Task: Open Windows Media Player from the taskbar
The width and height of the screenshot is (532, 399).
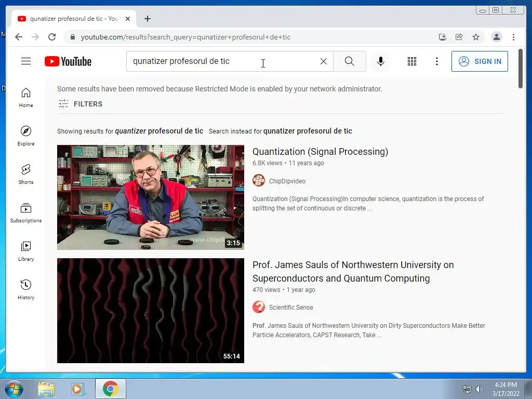Action: click(x=77, y=389)
